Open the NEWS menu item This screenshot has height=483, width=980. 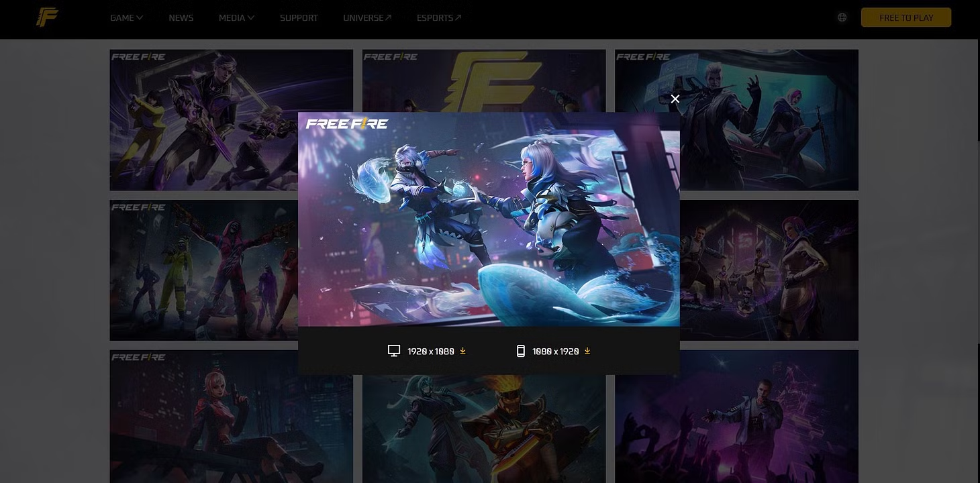coord(181,17)
